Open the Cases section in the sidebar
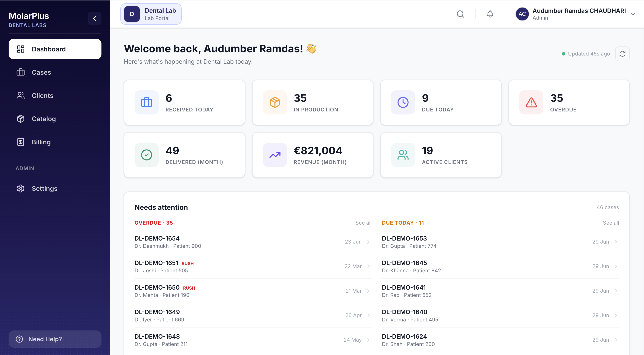 55,72
